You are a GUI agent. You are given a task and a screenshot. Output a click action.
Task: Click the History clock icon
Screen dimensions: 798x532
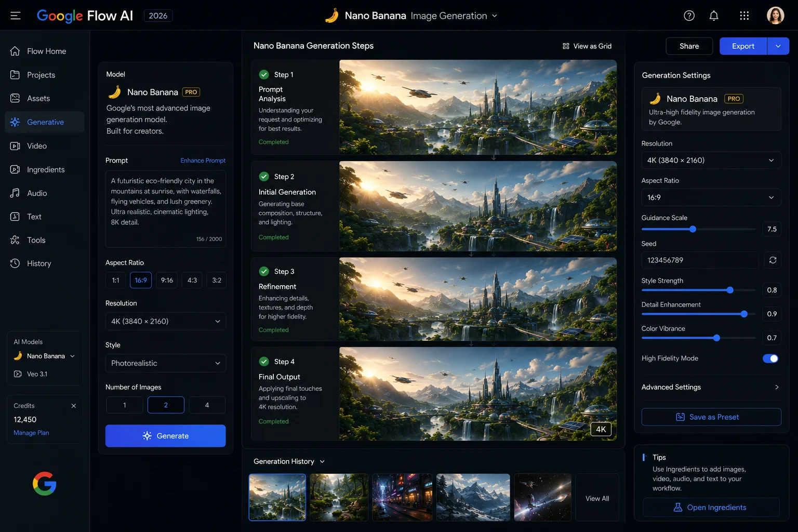(x=15, y=263)
